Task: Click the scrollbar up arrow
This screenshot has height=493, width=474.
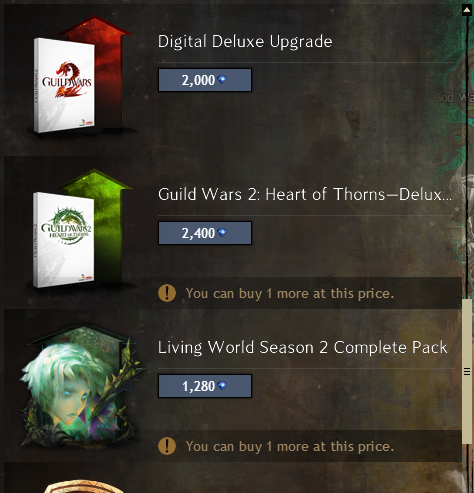Action: 467,10
